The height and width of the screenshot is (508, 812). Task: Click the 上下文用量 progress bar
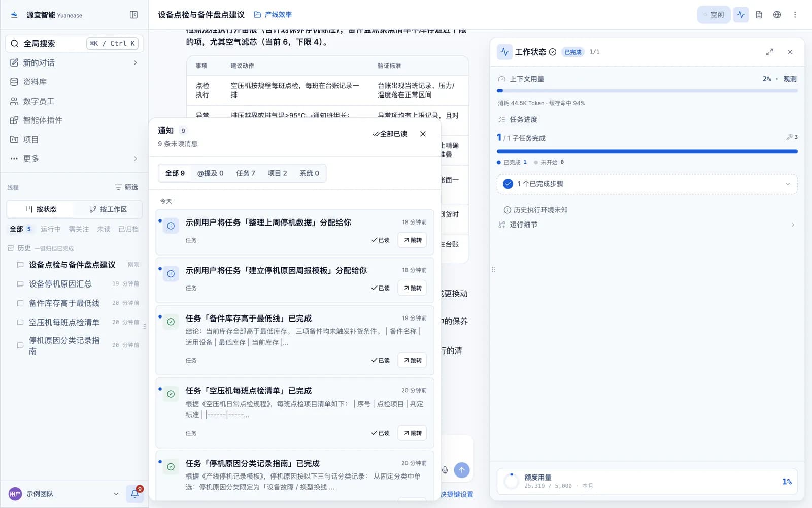click(x=647, y=91)
